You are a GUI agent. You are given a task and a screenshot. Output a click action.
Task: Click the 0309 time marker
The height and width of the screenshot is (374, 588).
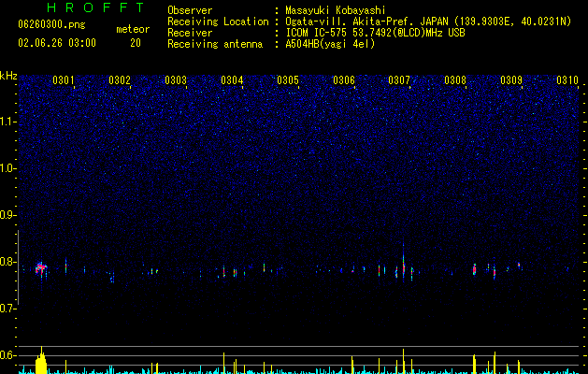point(511,80)
